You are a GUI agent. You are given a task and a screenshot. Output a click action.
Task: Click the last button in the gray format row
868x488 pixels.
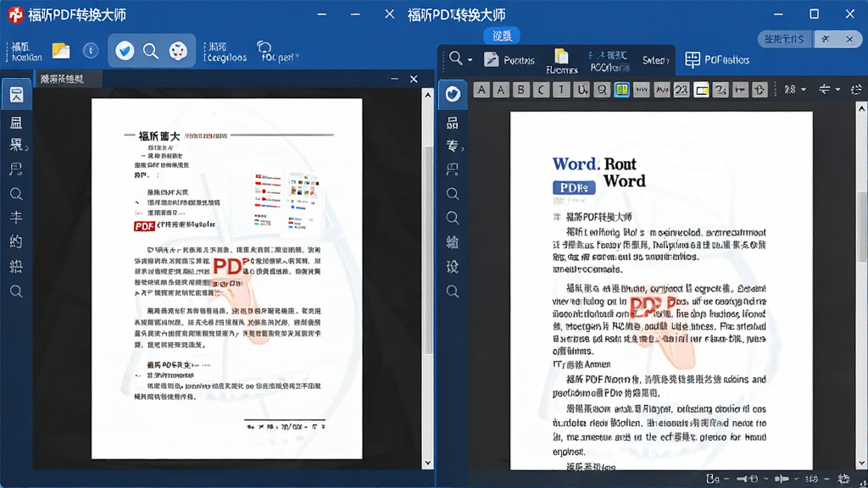tap(759, 90)
